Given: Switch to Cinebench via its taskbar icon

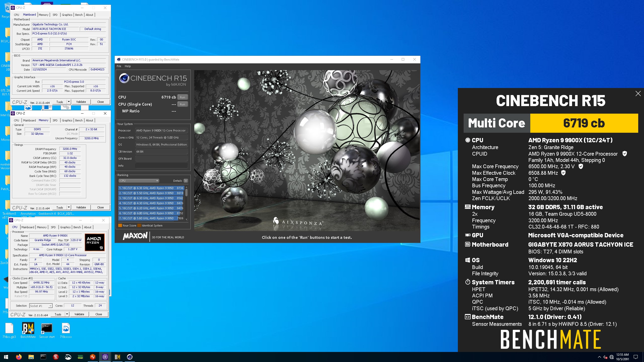Looking at the screenshot, I should pyautogui.click(x=130, y=357).
